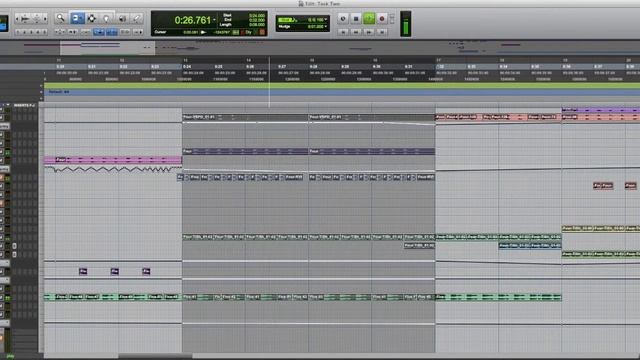Recall zoom preset 3
Screen dimensions: 640x360
[x=31, y=32]
